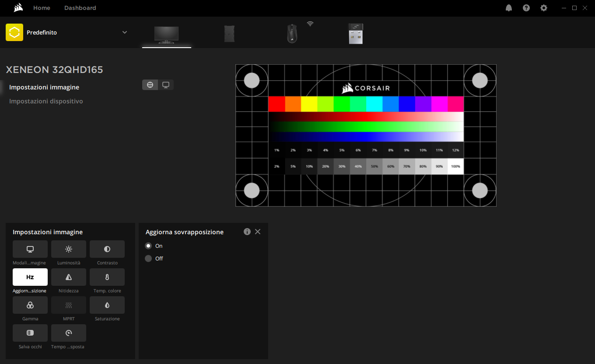This screenshot has height=364, width=595.
Task: Switch to test pattern preview view button
Action: point(150,85)
